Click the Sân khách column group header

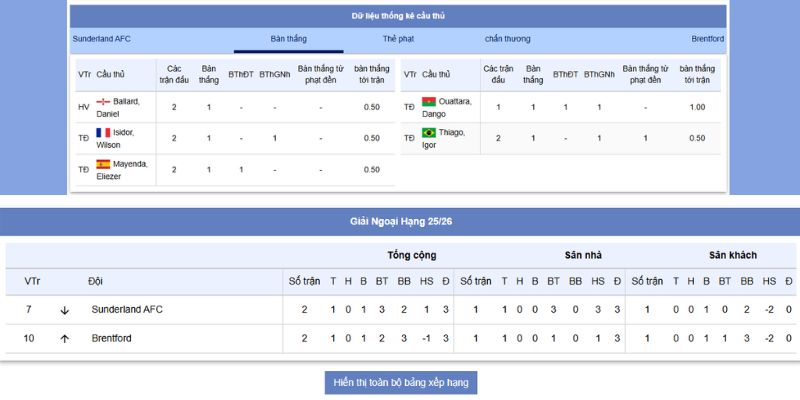click(x=733, y=255)
